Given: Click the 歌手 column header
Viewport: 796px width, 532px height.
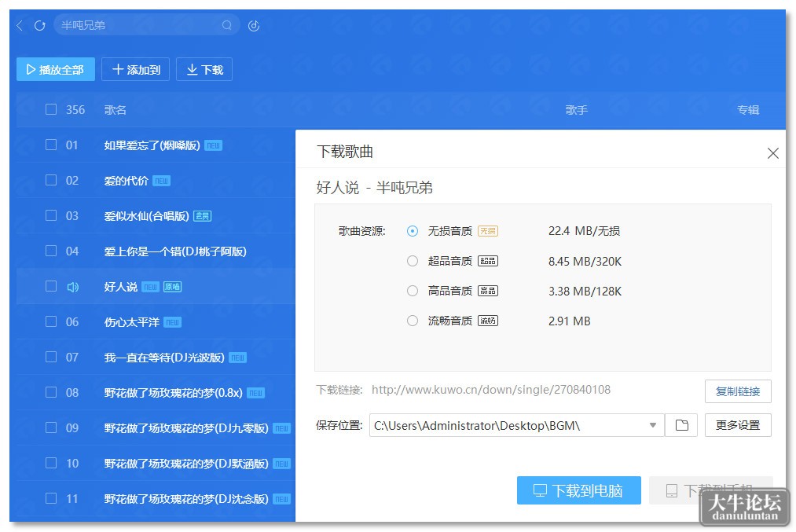Looking at the screenshot, I should (x=577, y=110).
